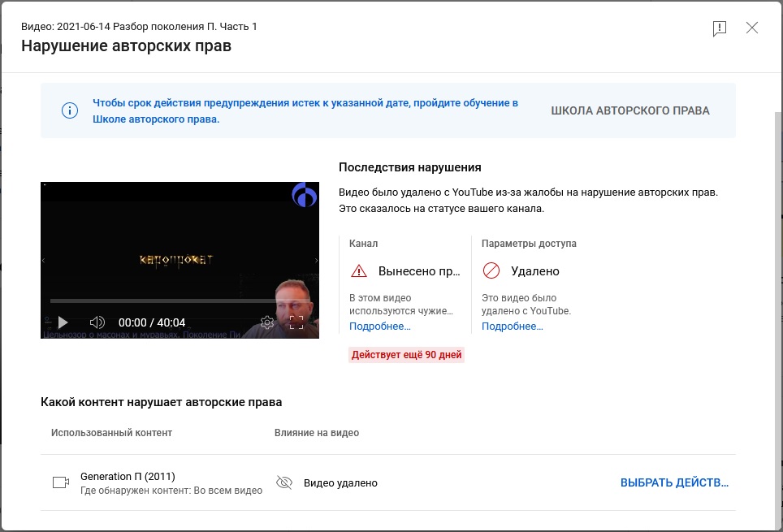Viewport: 783px width, 532px height.
Task: Click the crossed-eye icon beside Видео удалено
Action: (x=284, y=482)
